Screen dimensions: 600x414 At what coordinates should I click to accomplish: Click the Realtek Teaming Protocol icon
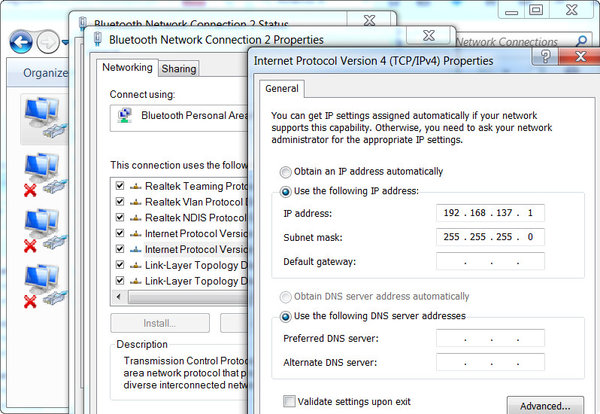point(135,186)
